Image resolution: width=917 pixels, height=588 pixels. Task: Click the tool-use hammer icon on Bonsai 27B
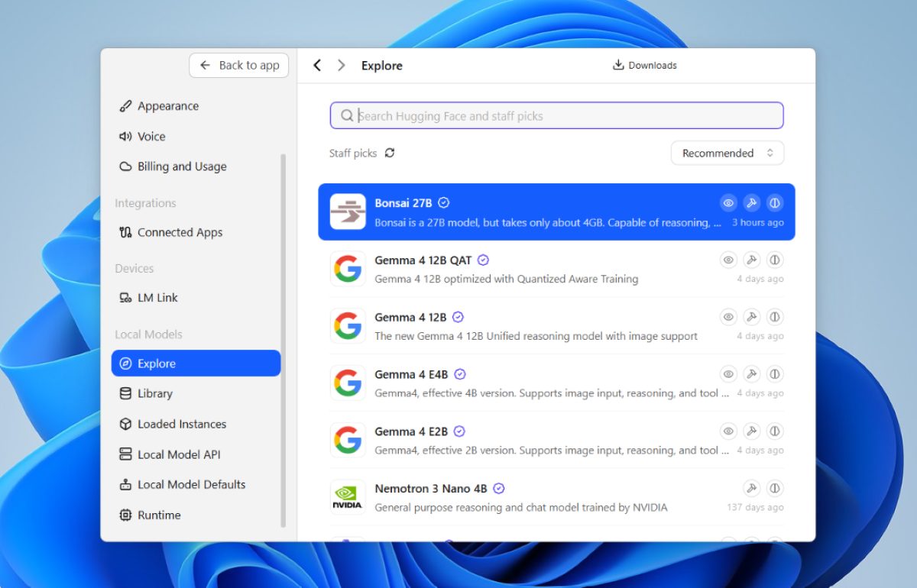click(x=752, y=203)
